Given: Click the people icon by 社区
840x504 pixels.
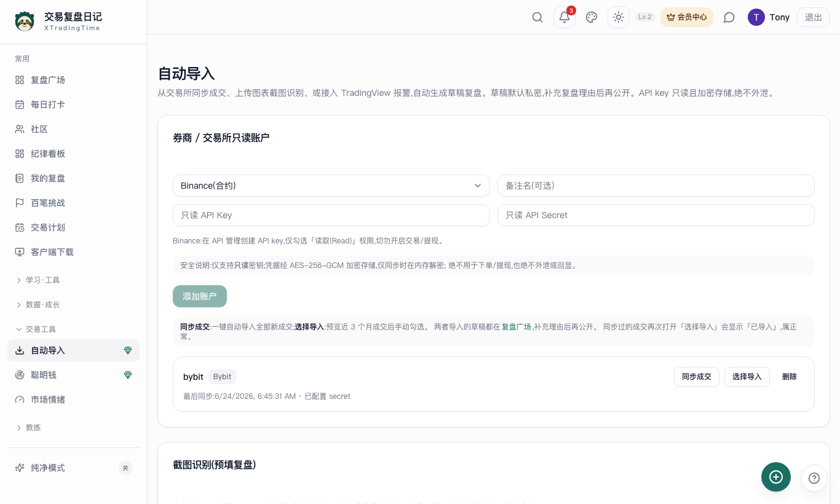Looking at the screenshot, I should [x=20, y=129].
